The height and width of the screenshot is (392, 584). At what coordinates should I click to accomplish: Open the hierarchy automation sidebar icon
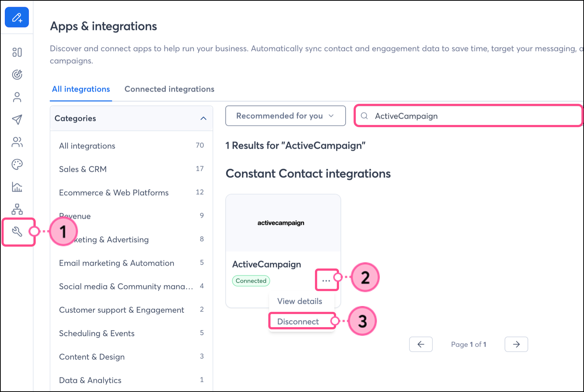point(17,209)
